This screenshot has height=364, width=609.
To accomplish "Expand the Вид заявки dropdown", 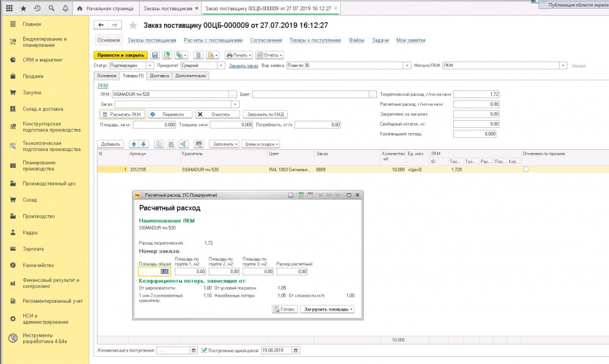I will 407,65.
